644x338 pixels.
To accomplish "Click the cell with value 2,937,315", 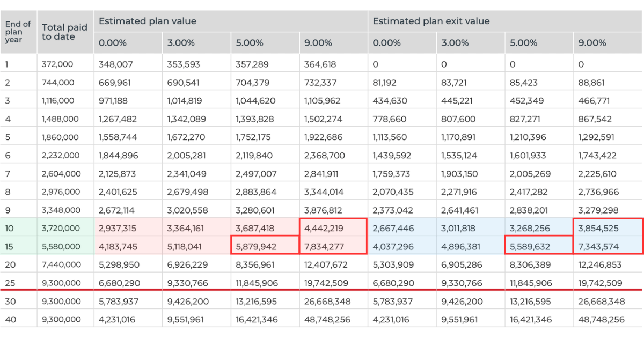I will 118,229.
